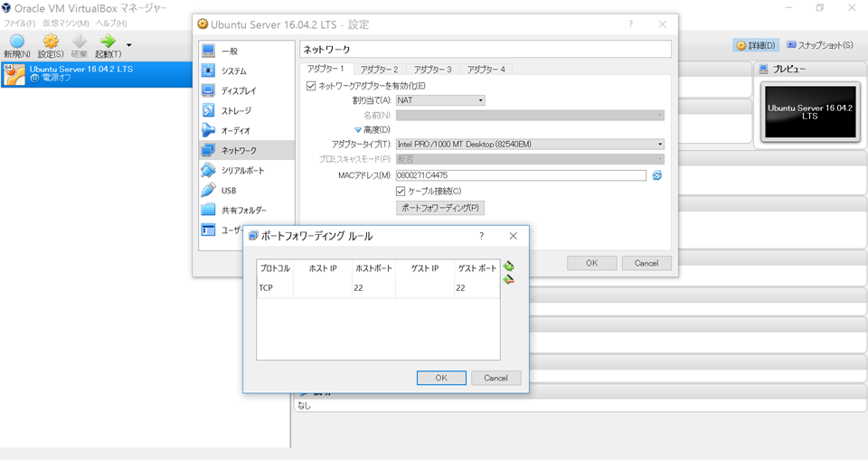The image size is (868, 460).
Task: Click OK in the port forwarding rules dialog
Action: click(441, 378)
